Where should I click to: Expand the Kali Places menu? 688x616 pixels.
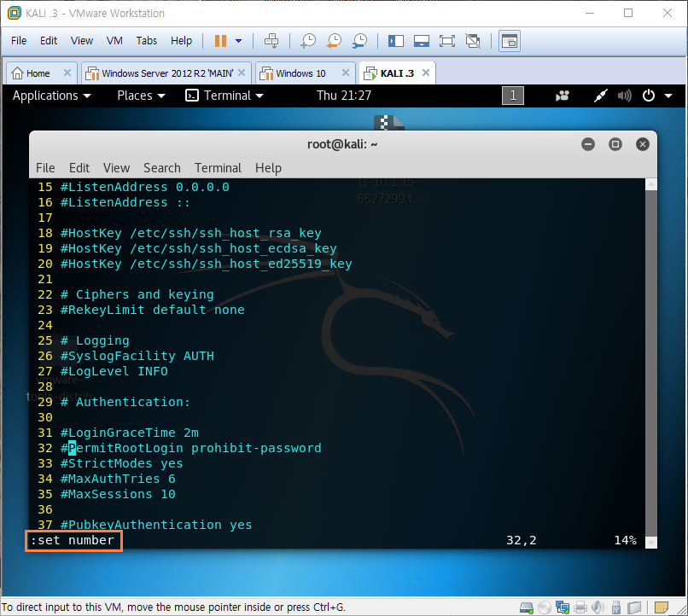click(x=141, y=96)
